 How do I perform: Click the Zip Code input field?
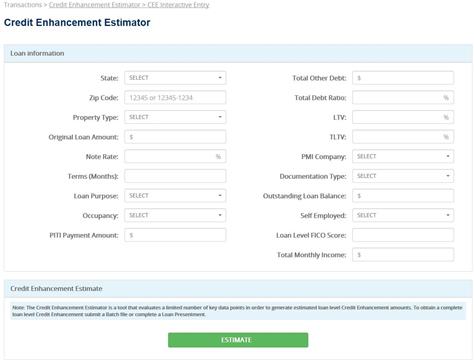[x=175, y=97]
